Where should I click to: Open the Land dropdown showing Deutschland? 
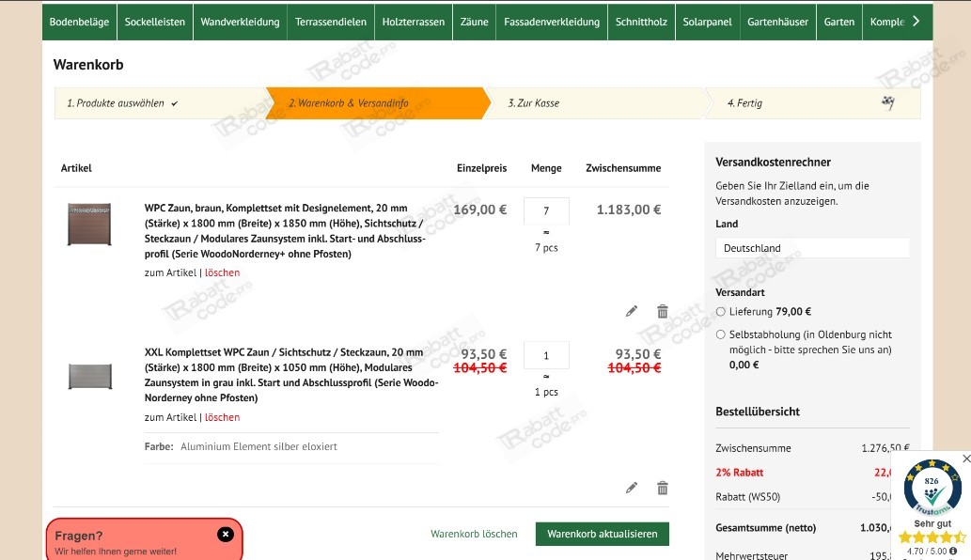pyautogui.click(x=812, y=248)
